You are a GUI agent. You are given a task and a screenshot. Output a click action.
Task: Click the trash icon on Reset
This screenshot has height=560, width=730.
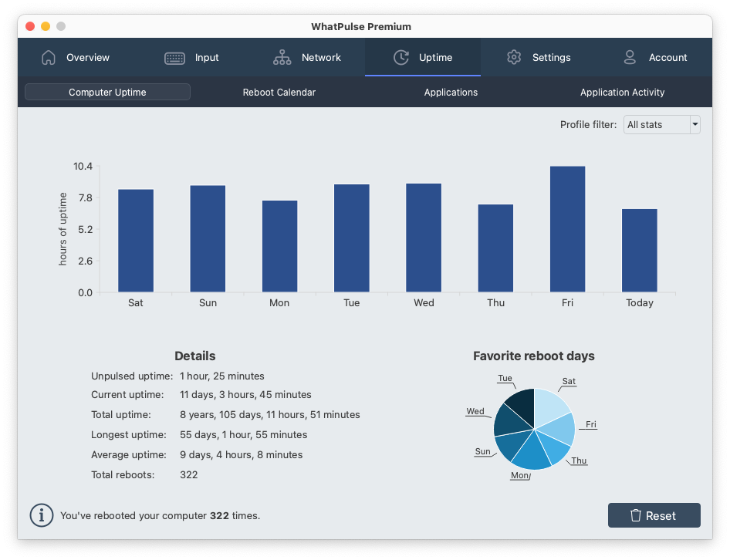(636, 515)
